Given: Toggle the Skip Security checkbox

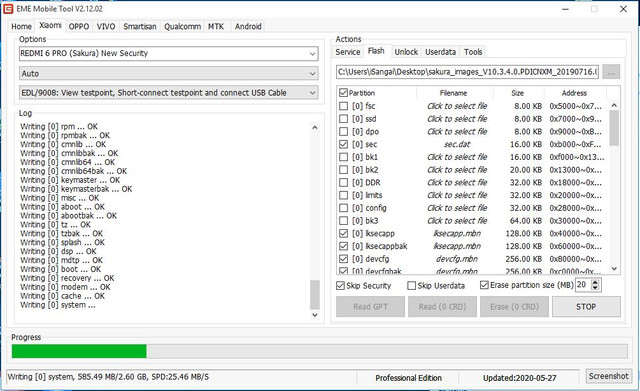Looking at the screenshot, I should [340, 286].
